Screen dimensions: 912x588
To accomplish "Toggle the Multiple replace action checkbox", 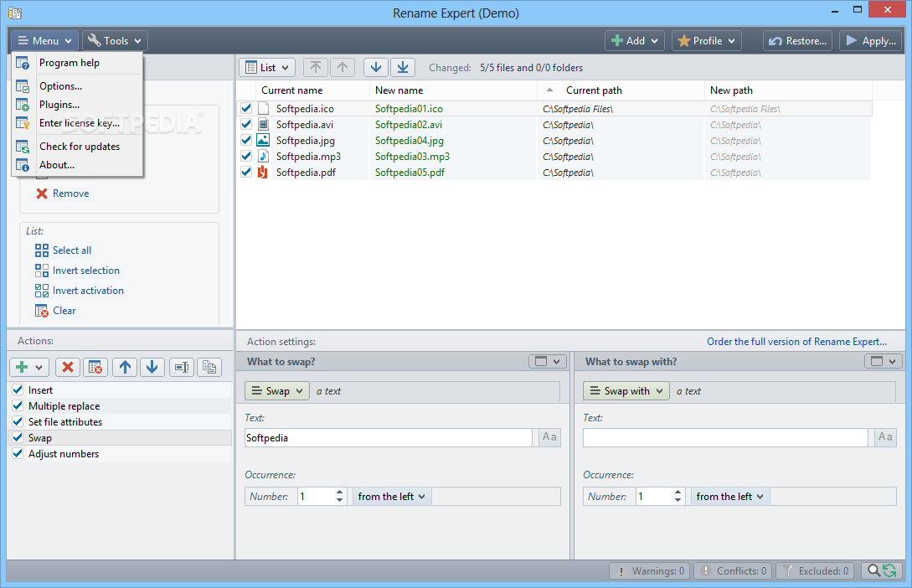I will click(18, 406).
